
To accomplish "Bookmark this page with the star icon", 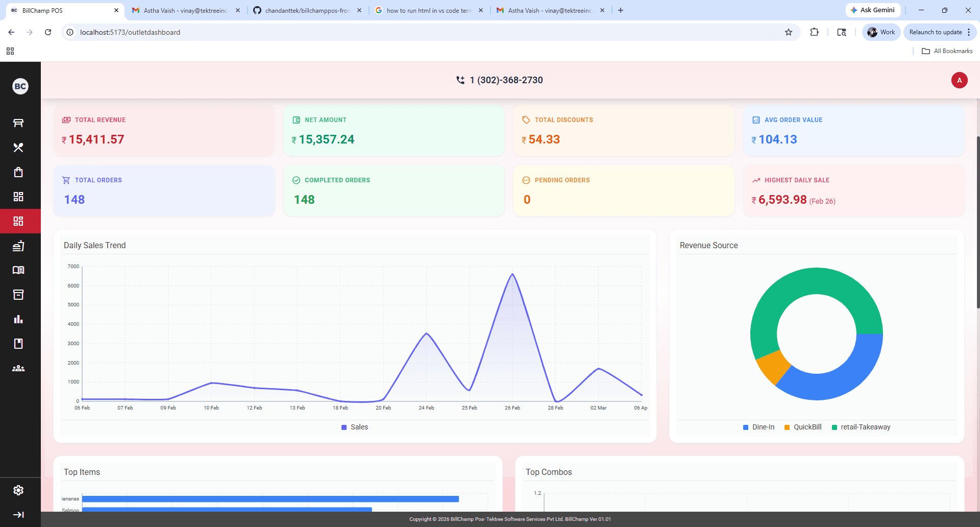I will (789, 32).
